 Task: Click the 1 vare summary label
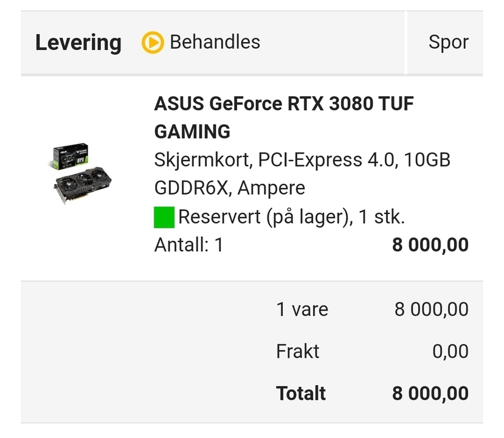coord(302,309)
